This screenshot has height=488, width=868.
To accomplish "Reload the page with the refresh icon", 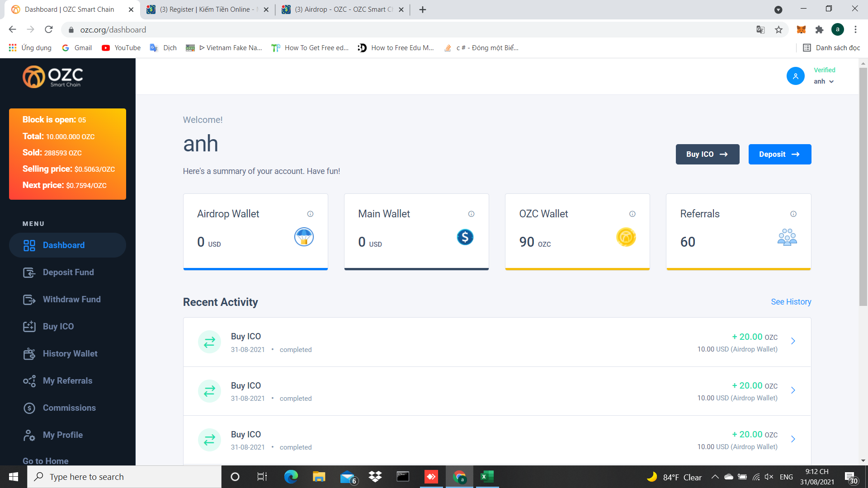I will coord(49,29).
